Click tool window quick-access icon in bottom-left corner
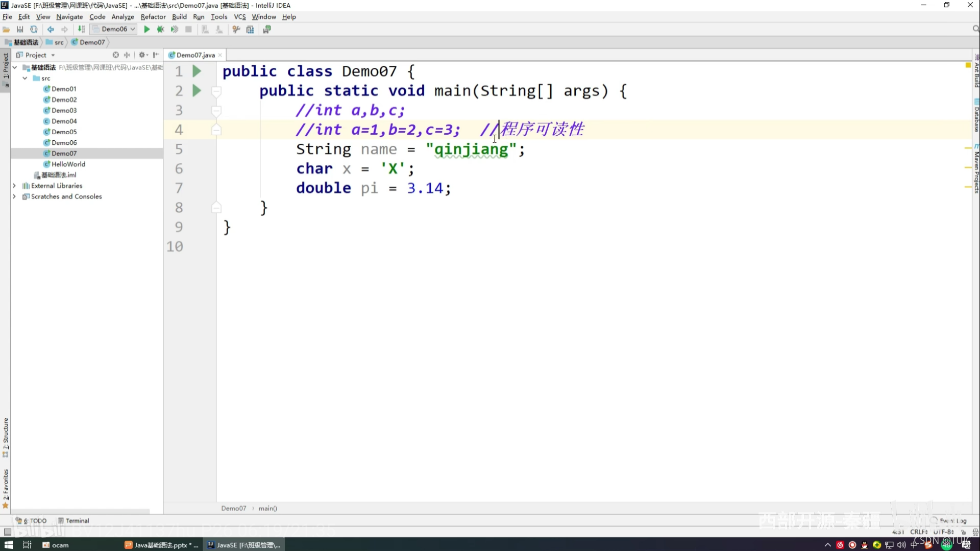 coord(7,532)
